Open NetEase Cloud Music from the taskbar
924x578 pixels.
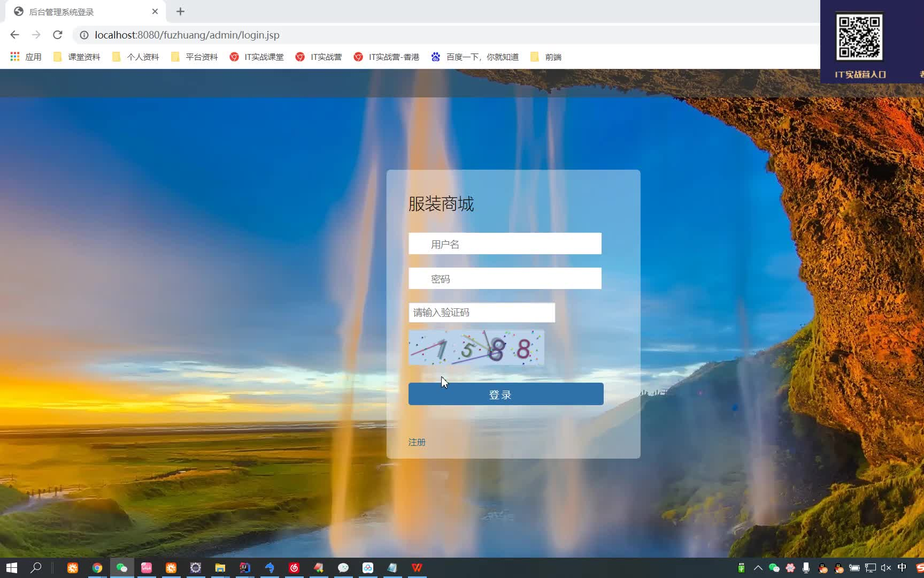(294, 567)
